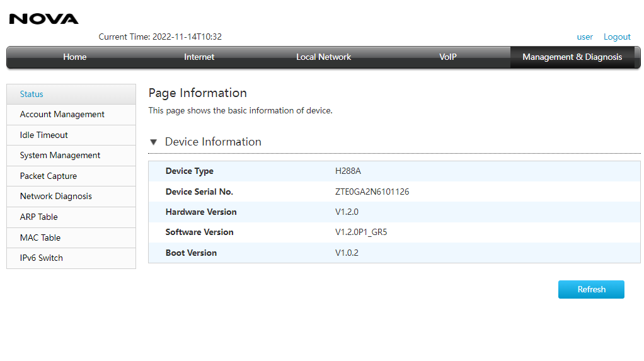Open the Home tab
644x361 pixels.
pyautogui.click(x=75, y=57)
